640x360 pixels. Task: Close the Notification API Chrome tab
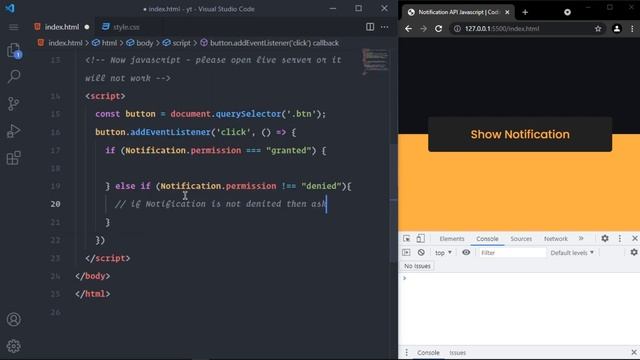(x=507, y=12)
